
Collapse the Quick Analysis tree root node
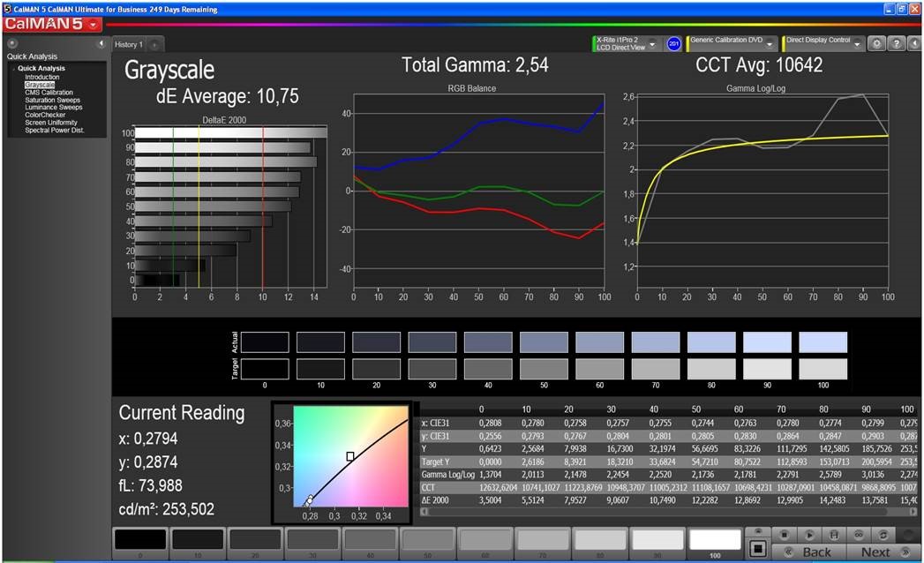click(x=13, y=68)
